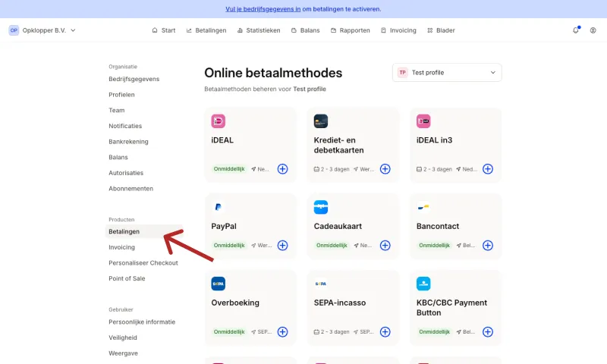
Task: Add the PayPal payment method
Action: pos(282,245)
